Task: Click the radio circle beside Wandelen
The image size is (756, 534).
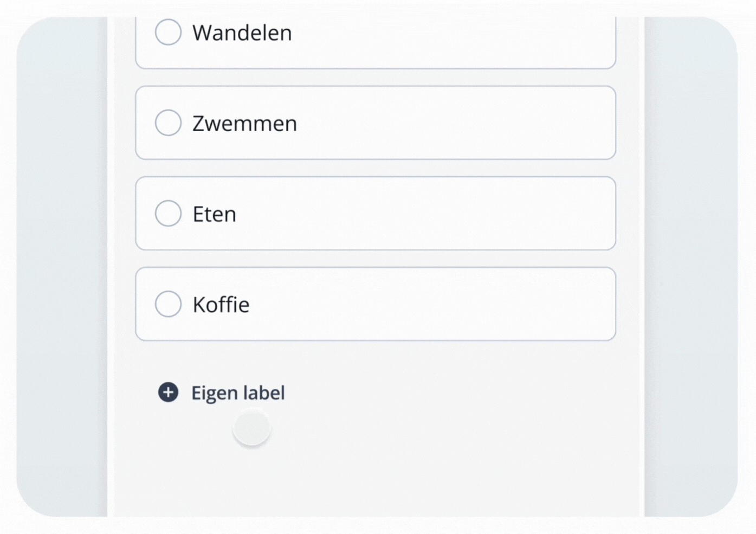Action: pyautogui.click(x=168, y=33)
